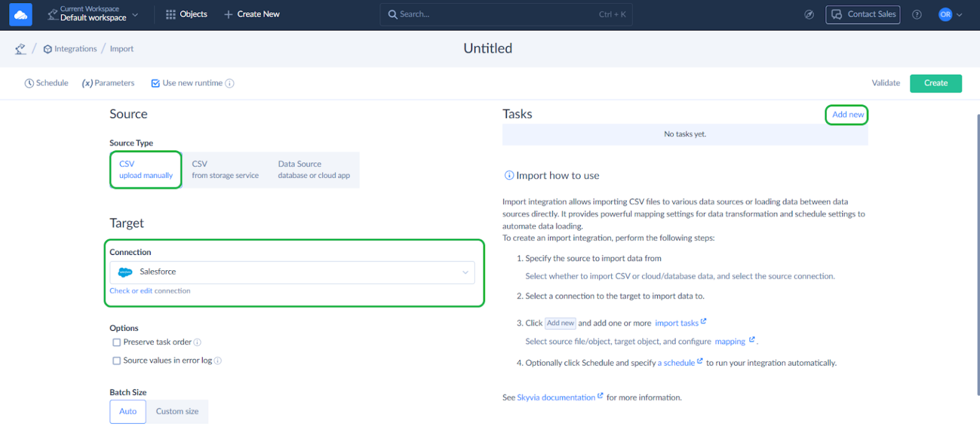Enable Source values in error log checkbox
The image size is (980, 436).
(117, 361)
